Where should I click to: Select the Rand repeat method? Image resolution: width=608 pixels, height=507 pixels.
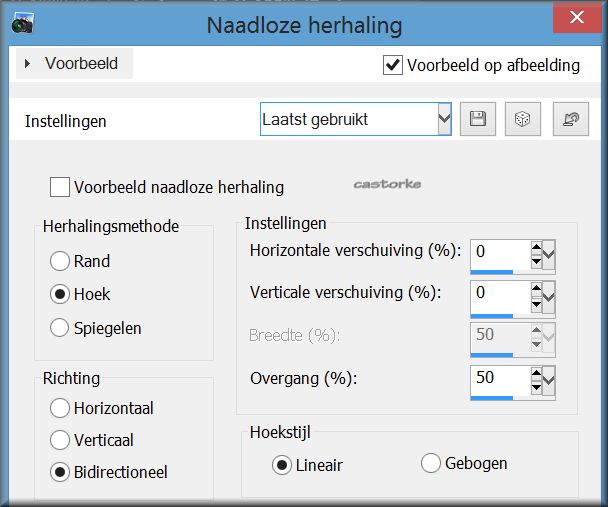(60, 261)
